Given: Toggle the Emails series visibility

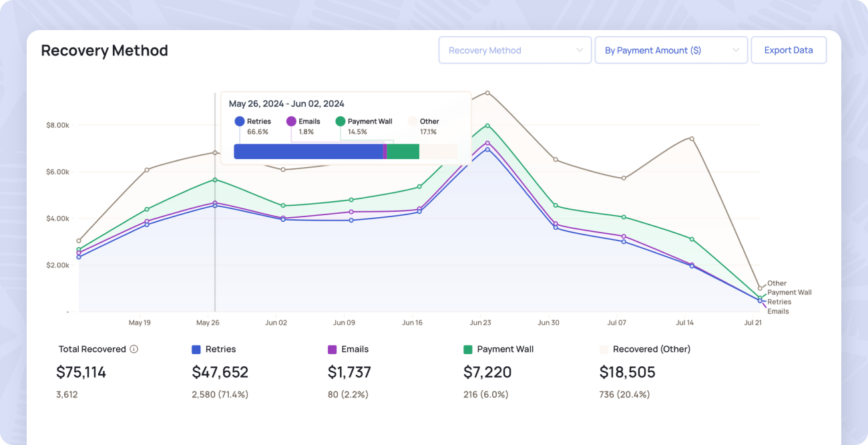Looking at the screenshot, I should coord(332,349).
